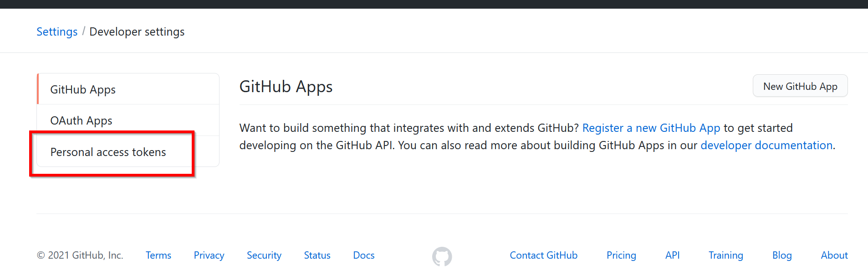Open Personal access tokens sidebar item
This screenshot has height=276, width=868.
(x=128, y=151)
